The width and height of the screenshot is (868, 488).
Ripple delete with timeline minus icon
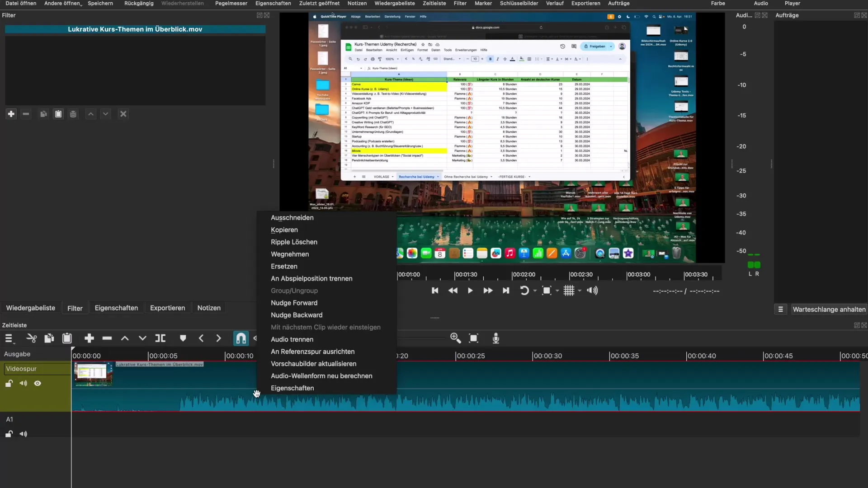tap(107, 338)
